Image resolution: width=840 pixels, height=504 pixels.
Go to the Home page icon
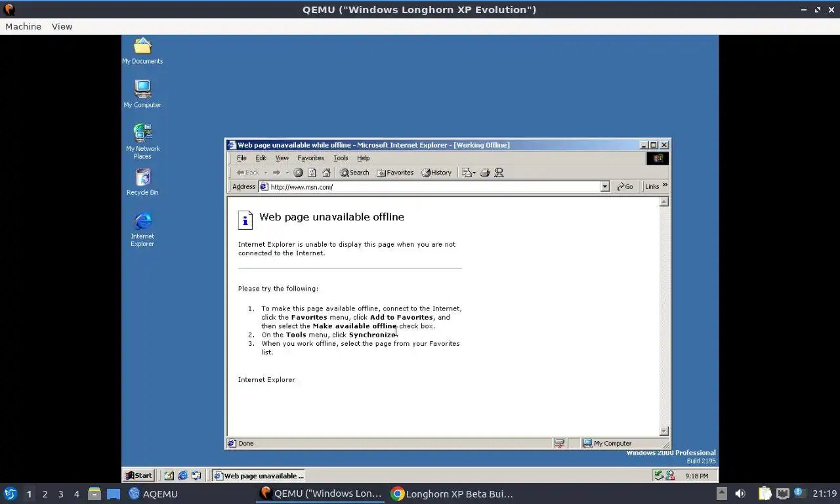(x=326, y=173)
